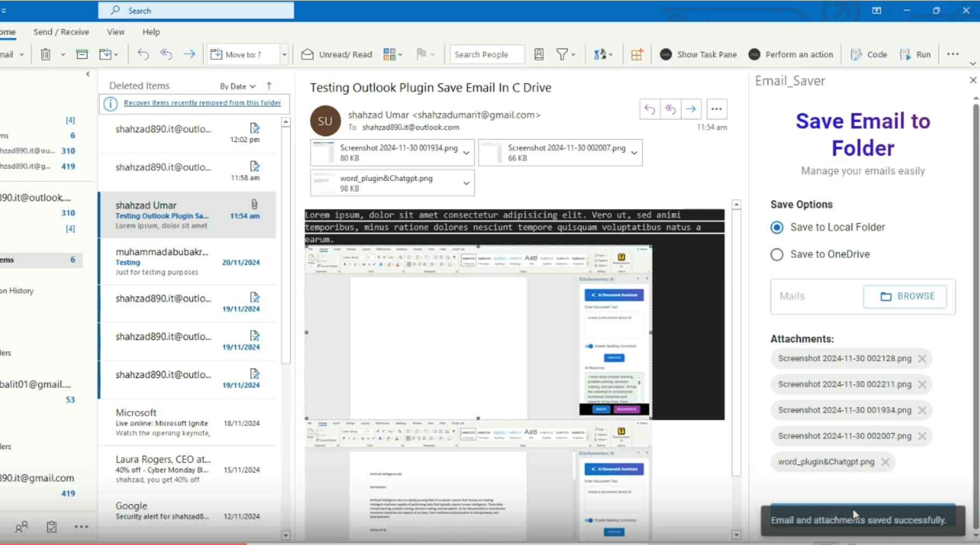Image resolution: width=980 pixels, height=545 pixels.
Task: Collapse the folder pane arrow
Action: (88, 74)
